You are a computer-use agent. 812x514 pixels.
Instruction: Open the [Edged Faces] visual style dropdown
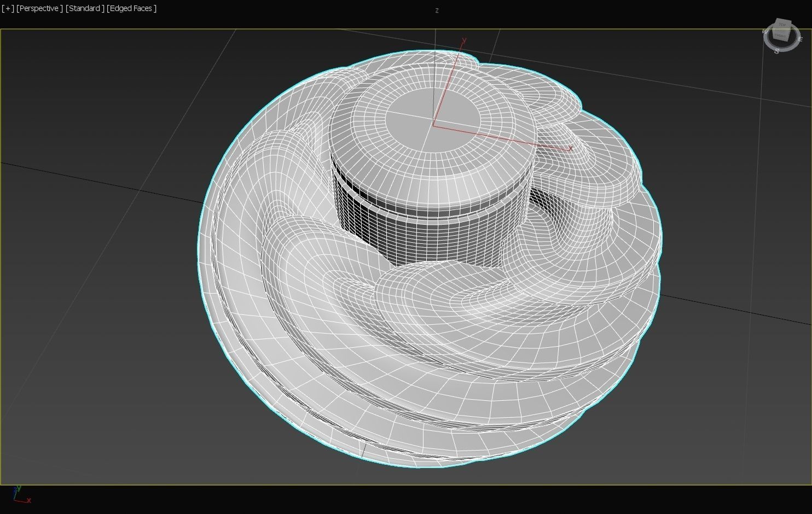point(131,8)
